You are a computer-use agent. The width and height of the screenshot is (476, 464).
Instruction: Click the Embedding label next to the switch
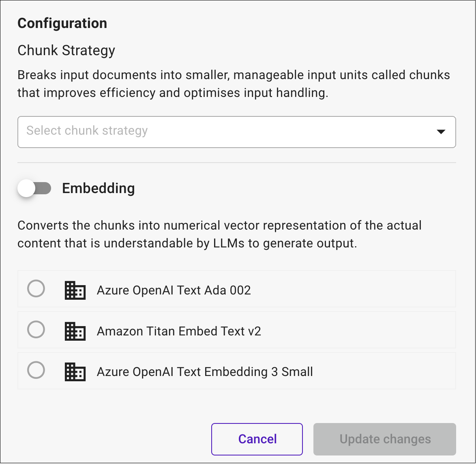pos(99,188)
